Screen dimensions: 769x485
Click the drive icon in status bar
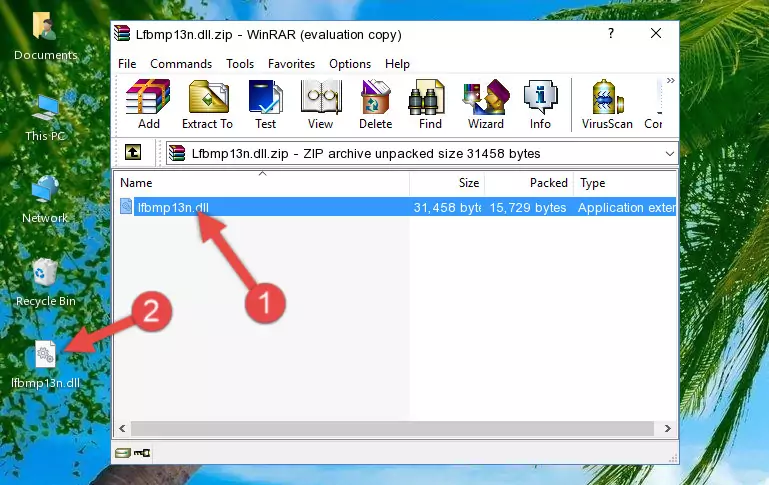pyautogui.click(x=123, y=453)
